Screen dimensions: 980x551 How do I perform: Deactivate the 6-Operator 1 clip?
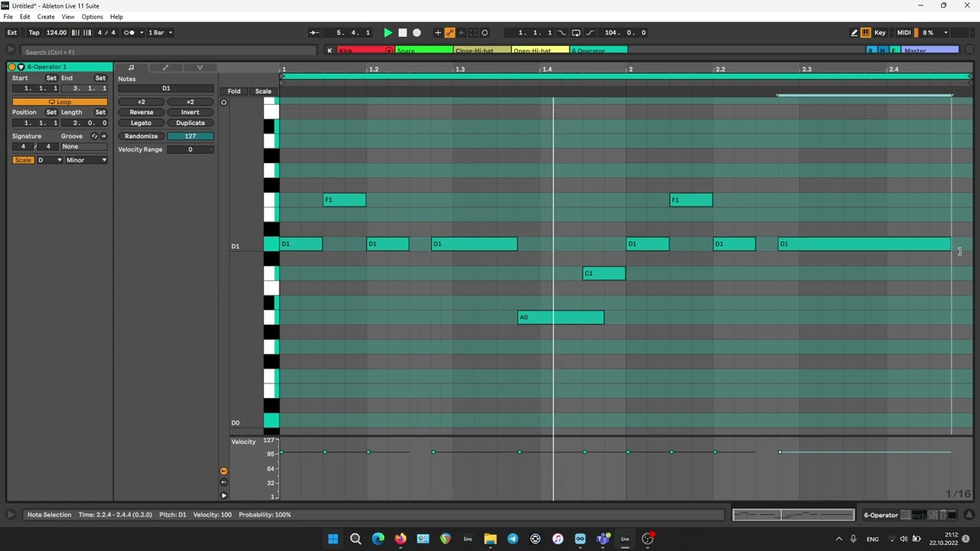(12, 67)
